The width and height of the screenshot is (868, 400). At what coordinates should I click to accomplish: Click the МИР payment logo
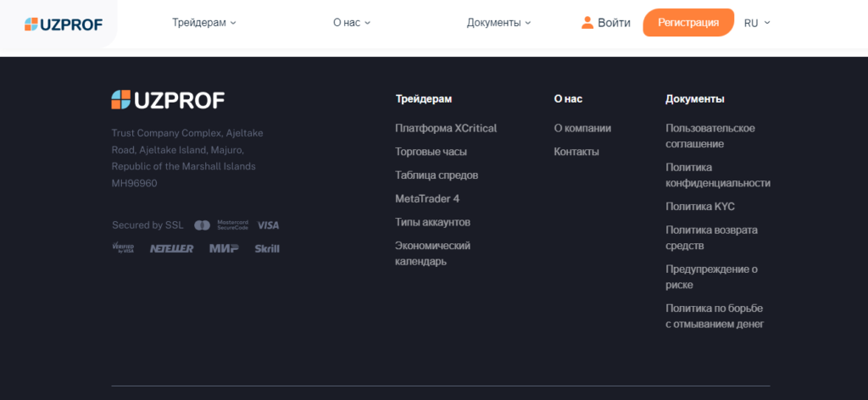(x=224, y=248)
